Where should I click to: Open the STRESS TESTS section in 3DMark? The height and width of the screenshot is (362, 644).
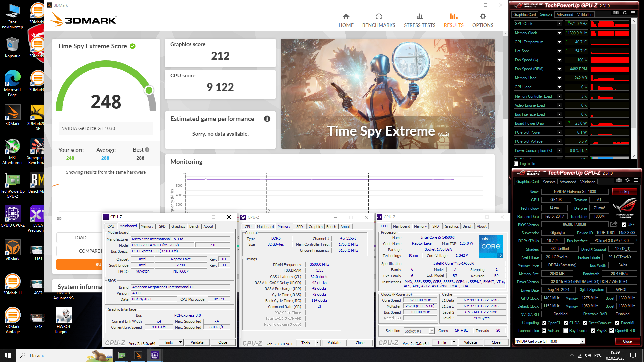pyautogui.click(x=420, y=20)
